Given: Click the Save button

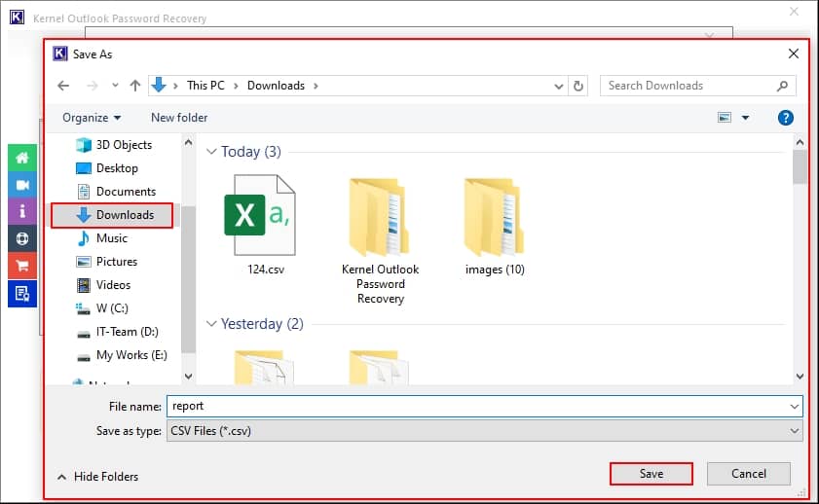Looking at the screenshot, I should [651, 474].
